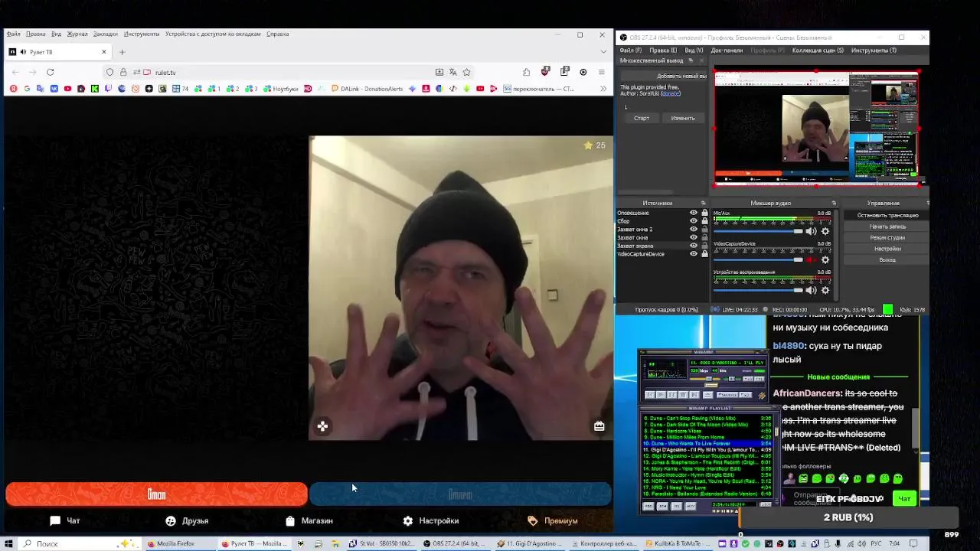Open VideoCaptureDevice audio settings gear
Screen dimensions: 980x551
[x=825, y=260]
